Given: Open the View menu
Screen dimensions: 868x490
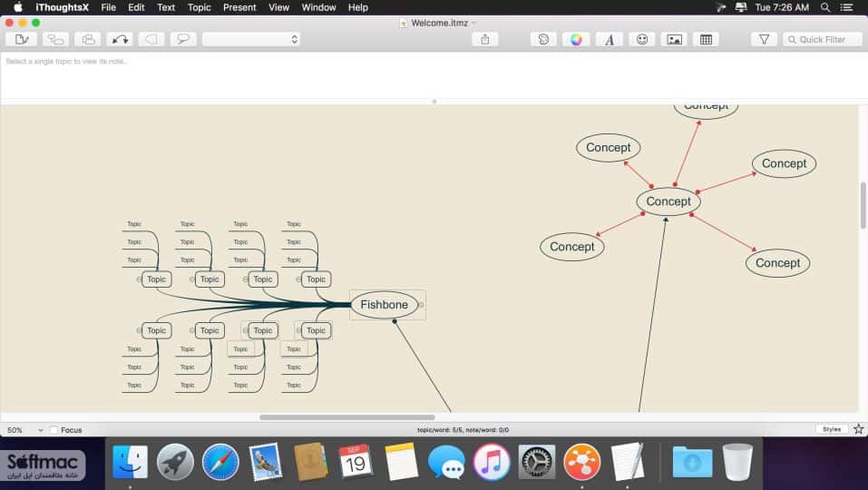Looking at the screenshot, I should pos(279,7).
